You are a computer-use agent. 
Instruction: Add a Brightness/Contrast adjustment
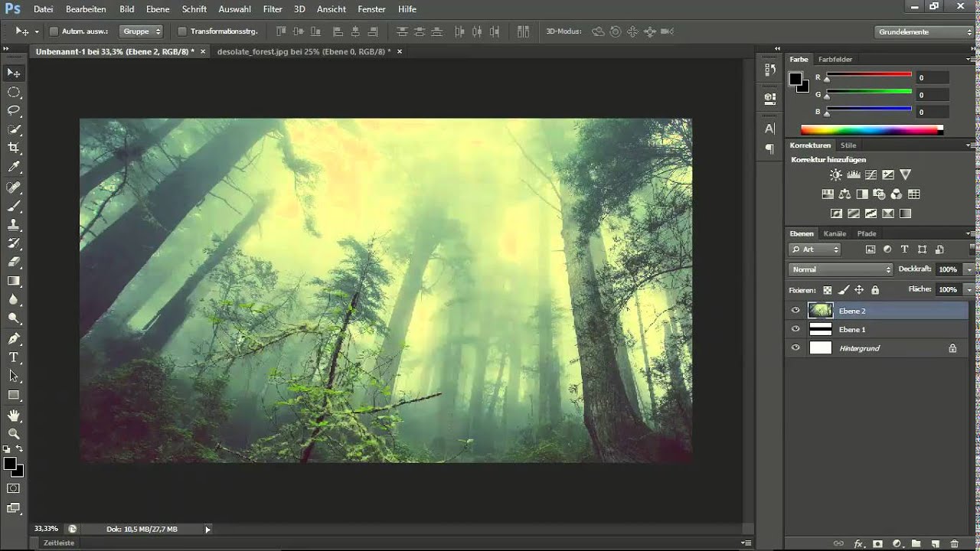click(x=835, y=175)
